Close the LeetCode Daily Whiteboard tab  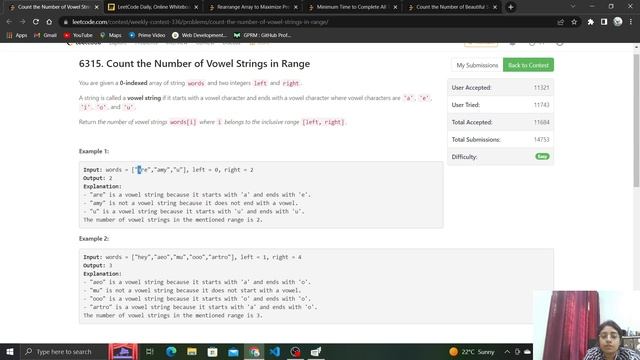point(196,7)
